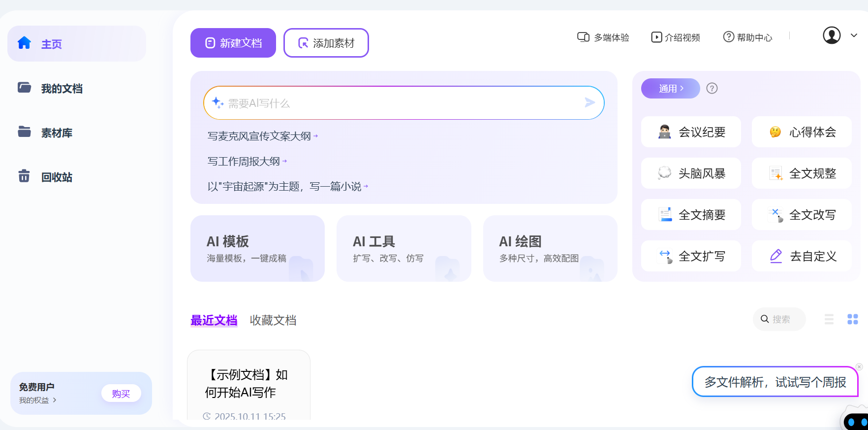Click the send arrow in AI prompt box

[589, 102]
